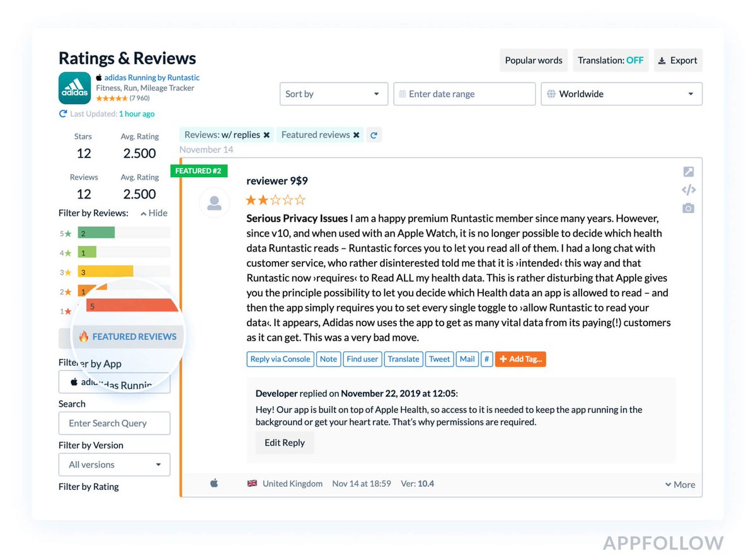Remove the 'Featured reviews' filter tag
Image resolution: width=756 pixels, height=558 pixels.
[x=356, y=135]
